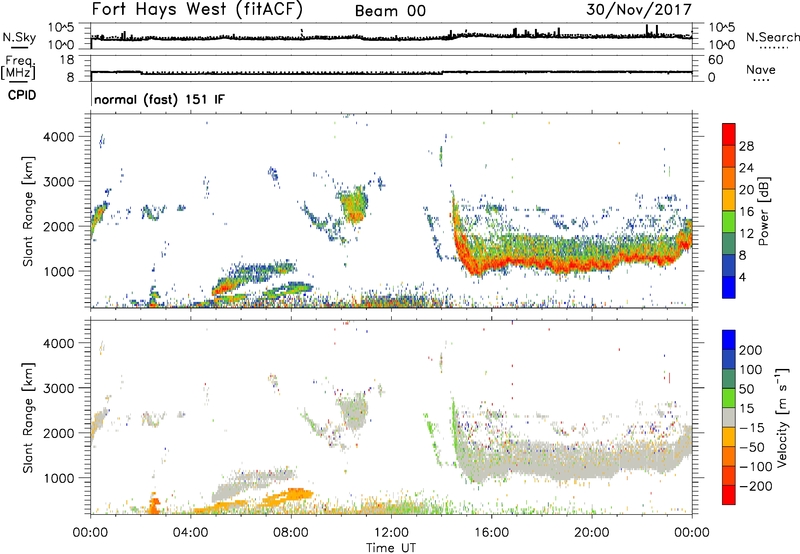Viewport: 800px width, 554px height.
Task: Click the "−15" label on Velocity color bar
Action: (752, 428)
